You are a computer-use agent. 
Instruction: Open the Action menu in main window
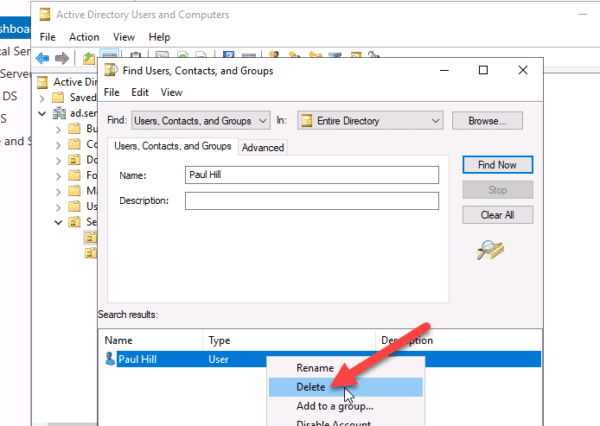(84, 37)
